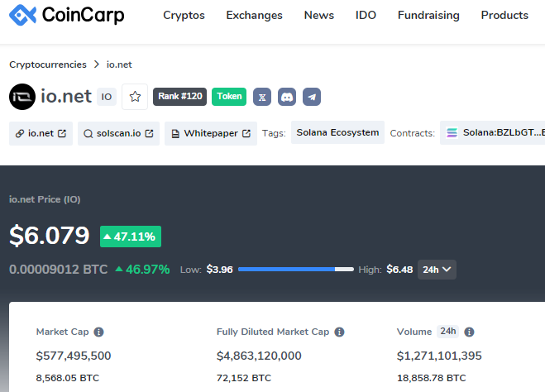This screenshot has height=392, width=545.
Task: Click the IO ticker symbol badge
Action: [x=107, y=97]
